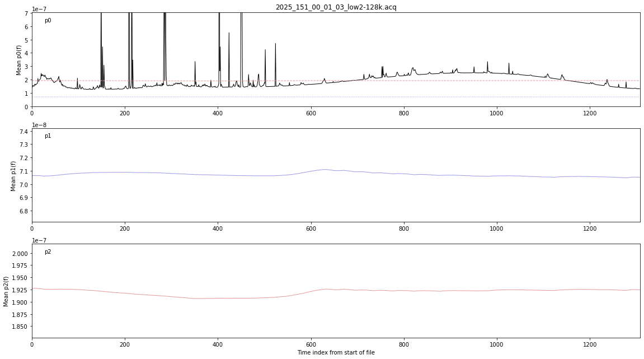
Task: Click y-tick 7.4 on p1 plot
Action: (x=24, y=131)
